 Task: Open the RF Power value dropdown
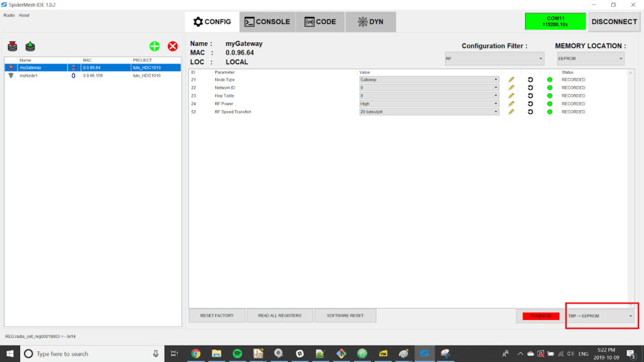click(x=429, y=104)
